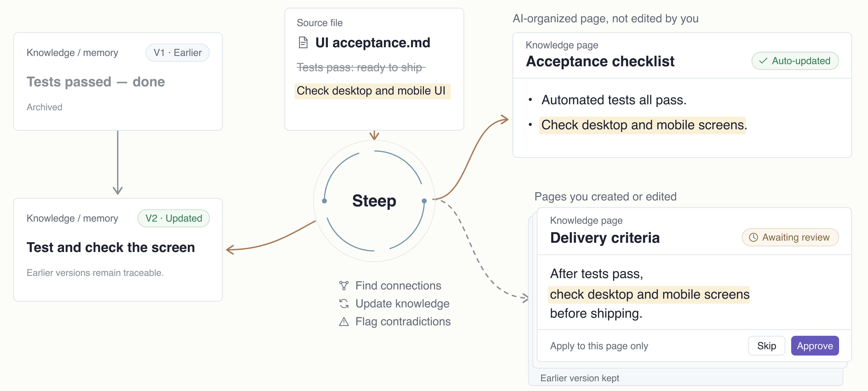Open the Delivery criteria page title
868x391 pixels.
click(x=605, y=238)
